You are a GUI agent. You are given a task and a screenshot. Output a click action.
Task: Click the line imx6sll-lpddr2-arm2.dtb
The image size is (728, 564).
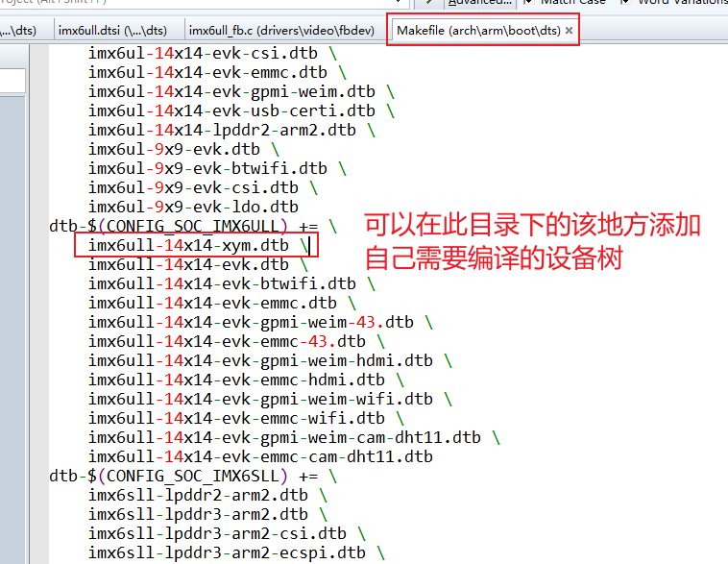pos(207,495)
